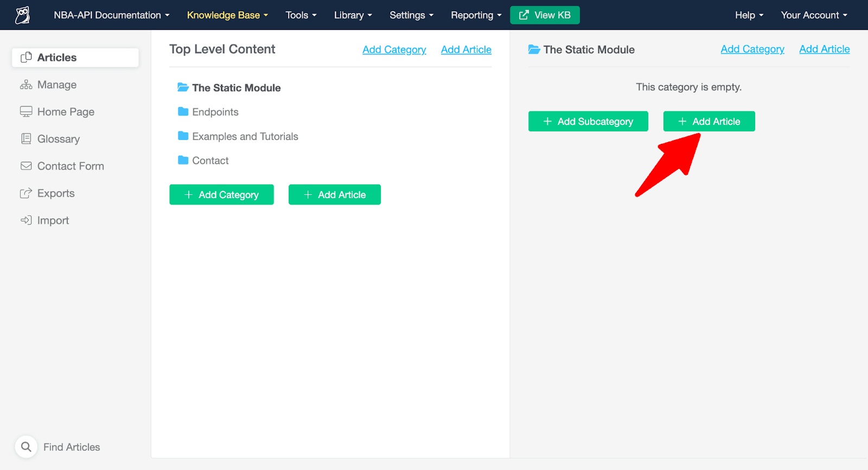868x470 pixels.
Task: Click the Add Subcategory button
Action: (588, 121)
